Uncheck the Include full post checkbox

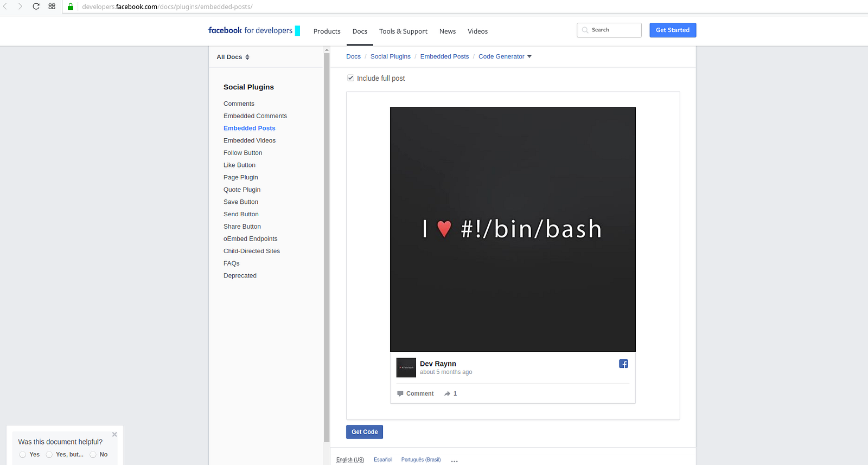350,78
